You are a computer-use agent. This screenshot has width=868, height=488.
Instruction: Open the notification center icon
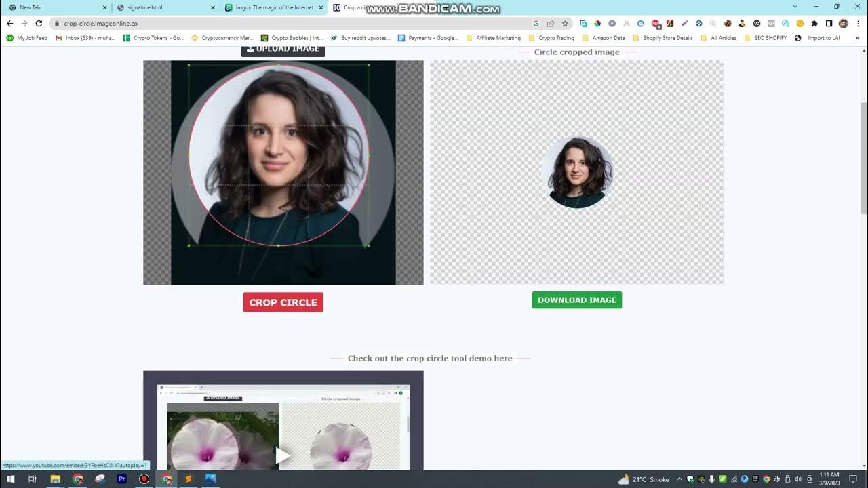(x=854, y=479)
